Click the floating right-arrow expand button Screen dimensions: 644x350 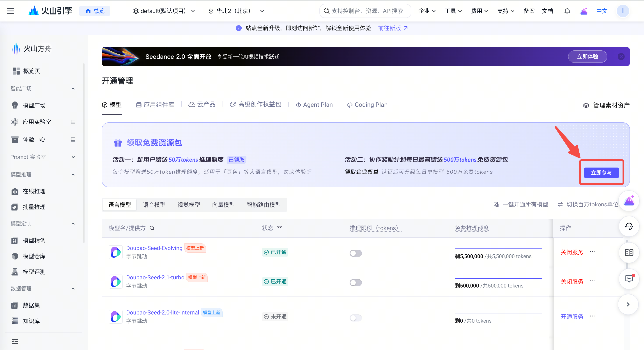tap(628, 304)
